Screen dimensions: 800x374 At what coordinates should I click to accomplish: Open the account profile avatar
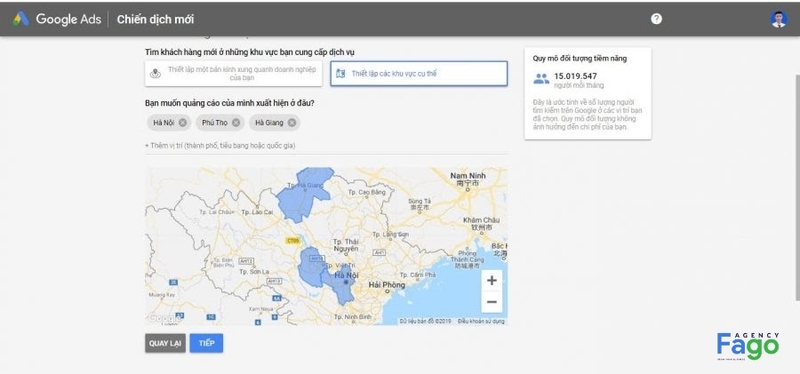click(778, 19)
